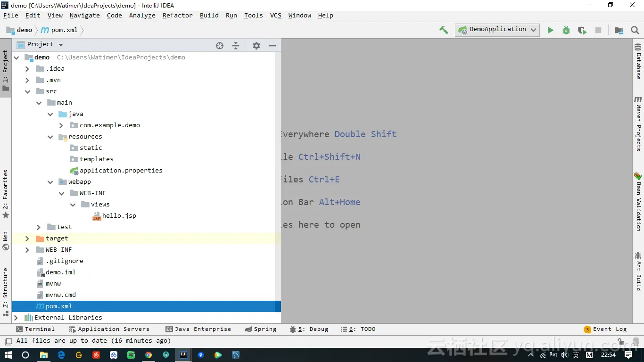
Task: Open the VCS menu
Action: click(x=276, y=15)
